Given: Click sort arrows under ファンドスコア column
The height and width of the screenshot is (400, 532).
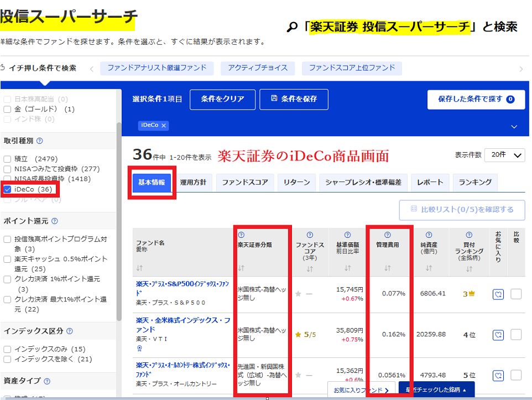Looking at the screenshot, I should click(310, 269).
